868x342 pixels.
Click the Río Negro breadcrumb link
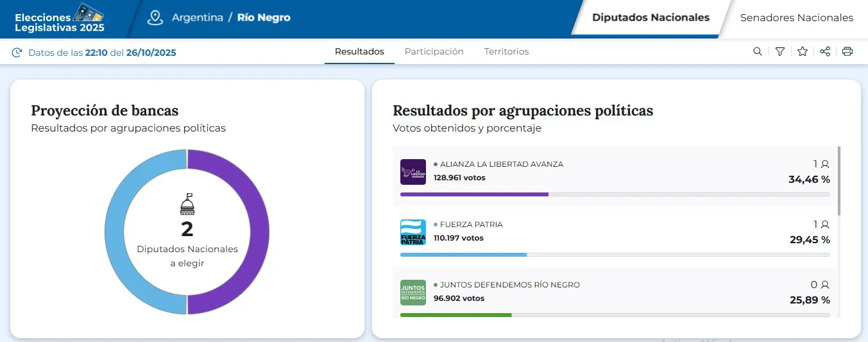pos(264,18)
